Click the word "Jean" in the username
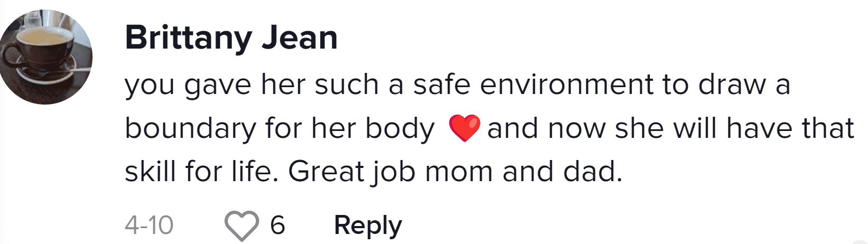The width and height of the screenshot is (868, 244). pyautogui.click(x=300, y=38)
